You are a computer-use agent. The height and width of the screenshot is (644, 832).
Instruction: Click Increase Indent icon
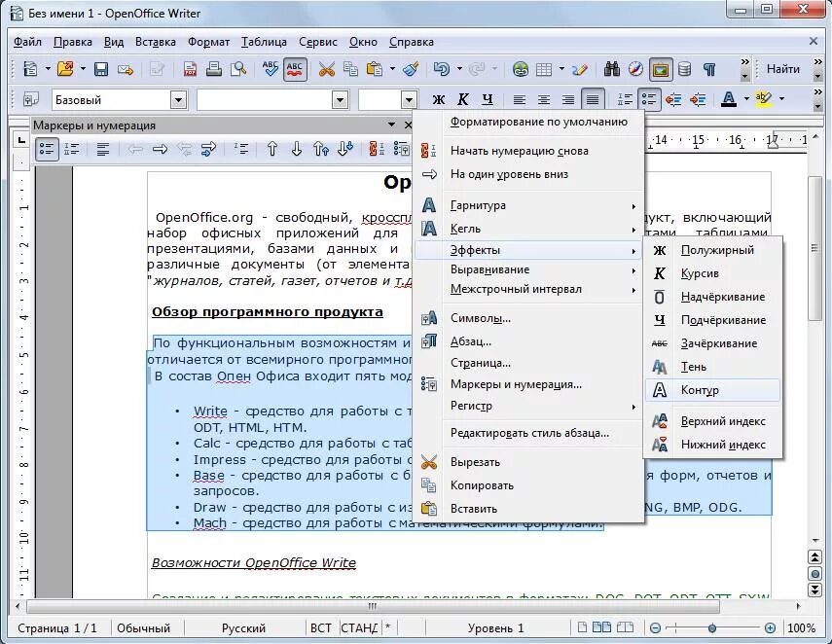pyautogui.click(x=698, y=99)
